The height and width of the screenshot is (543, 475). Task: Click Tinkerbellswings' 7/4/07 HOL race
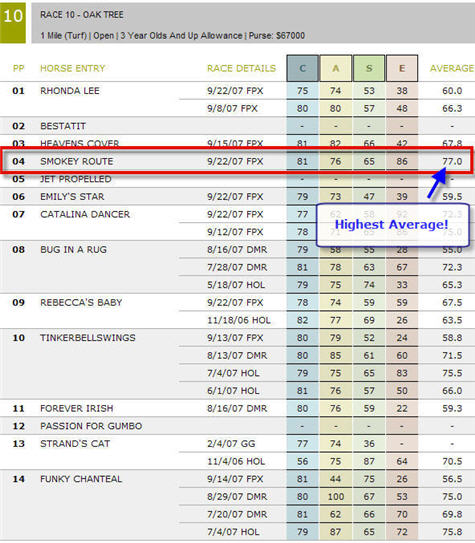233,373
